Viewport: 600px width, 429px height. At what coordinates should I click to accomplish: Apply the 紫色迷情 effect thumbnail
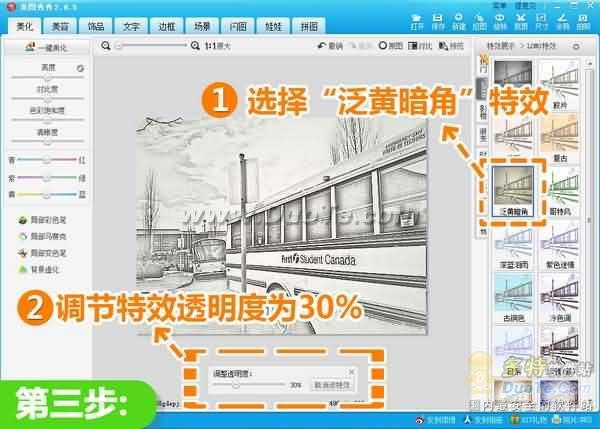[x=559, y=245]
